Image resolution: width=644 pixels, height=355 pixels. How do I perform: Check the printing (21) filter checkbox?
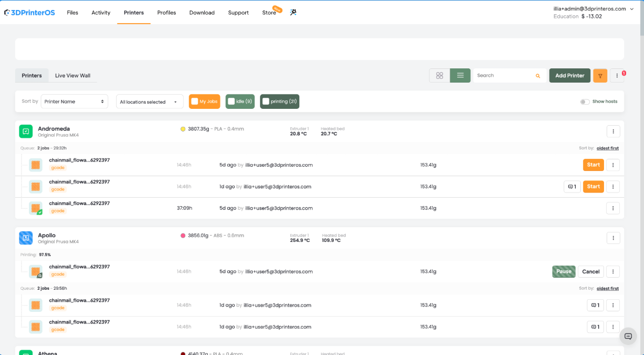point(266,102)
